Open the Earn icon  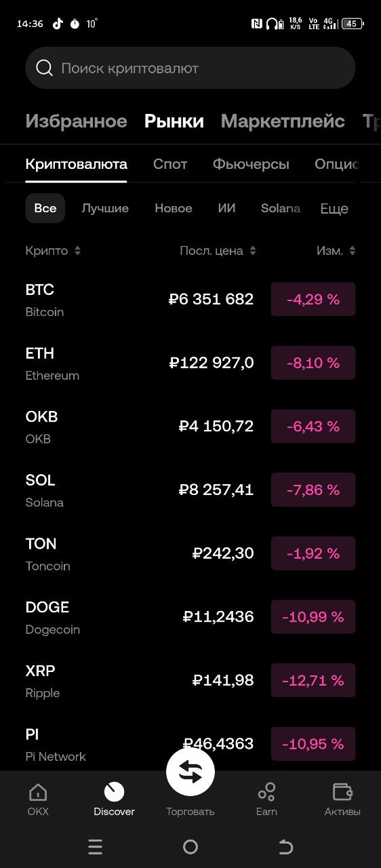point(266,791)
